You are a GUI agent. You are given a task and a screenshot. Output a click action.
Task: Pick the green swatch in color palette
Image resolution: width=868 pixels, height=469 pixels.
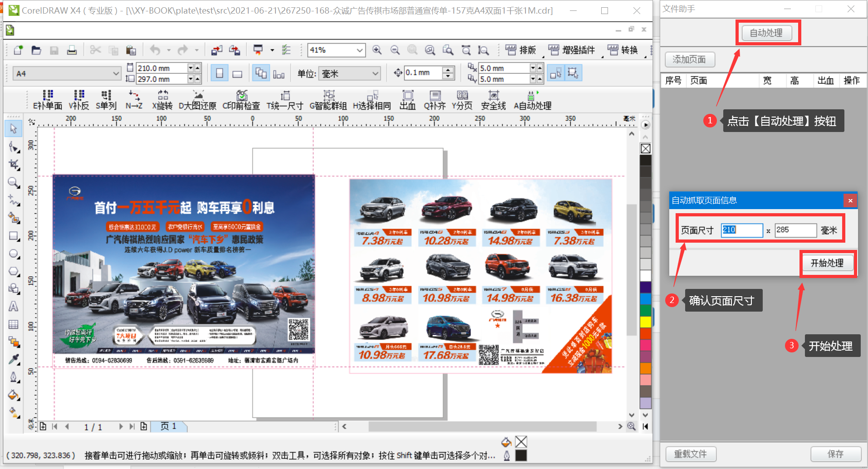coord(645,310)
